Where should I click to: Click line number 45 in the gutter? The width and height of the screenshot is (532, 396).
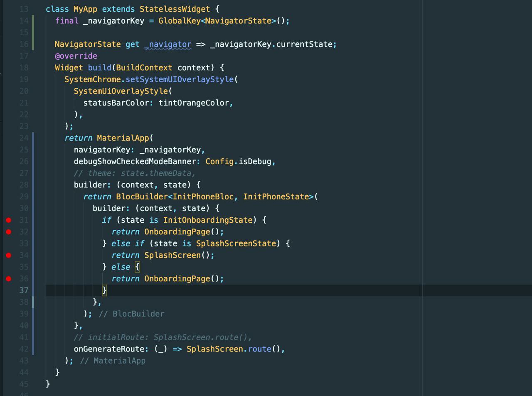24,384
